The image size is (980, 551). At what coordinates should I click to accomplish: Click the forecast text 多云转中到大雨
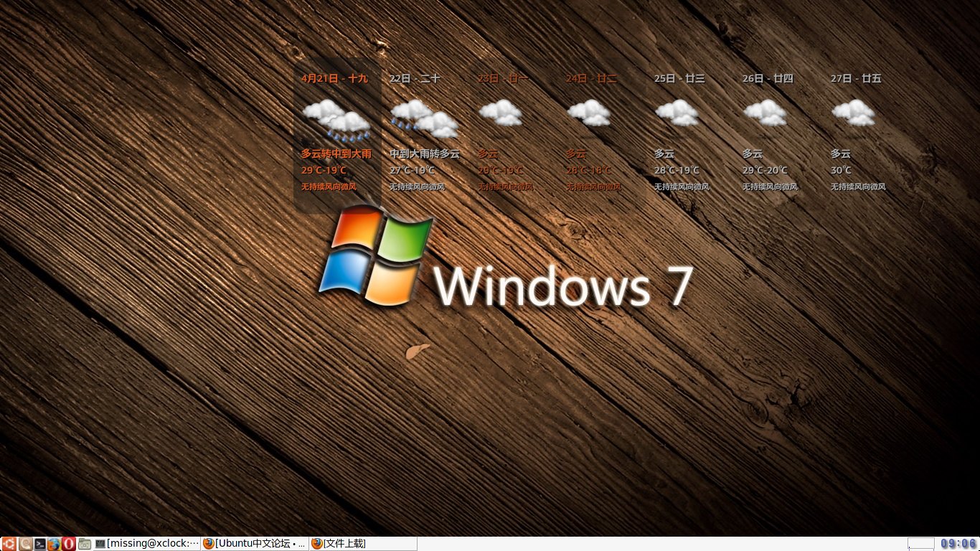(x=336, y=154)
